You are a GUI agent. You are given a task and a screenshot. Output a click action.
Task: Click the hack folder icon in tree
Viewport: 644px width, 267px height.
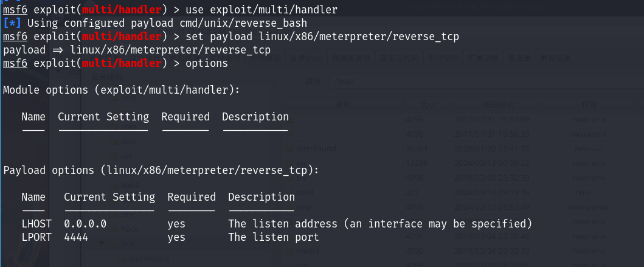coord(114,229)
